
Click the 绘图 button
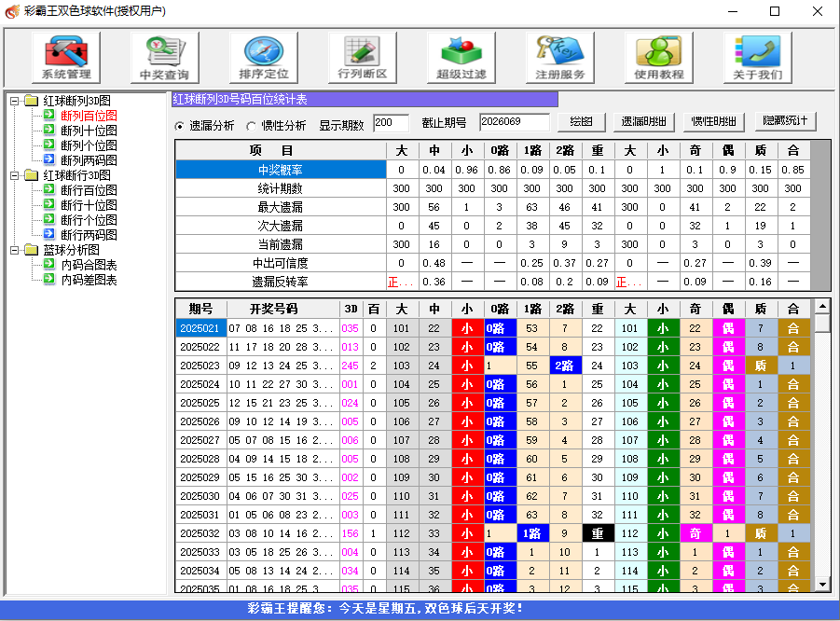tap(581, 121)
